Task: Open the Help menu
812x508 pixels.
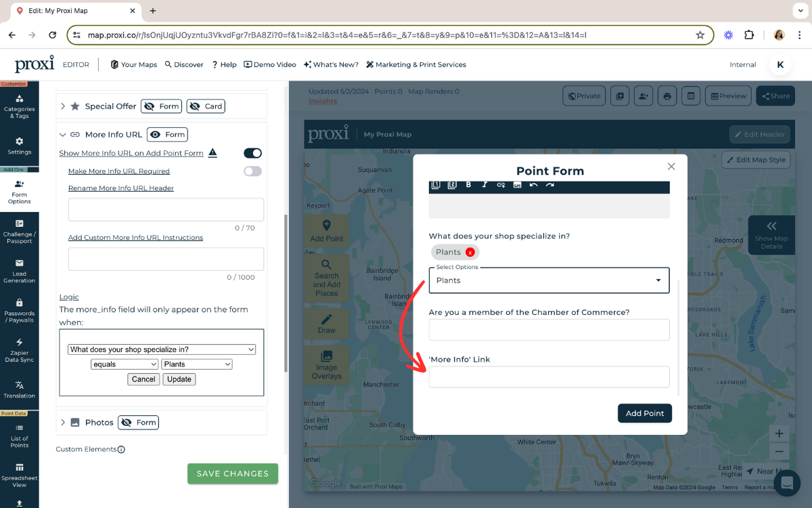Action: point(224,65)
